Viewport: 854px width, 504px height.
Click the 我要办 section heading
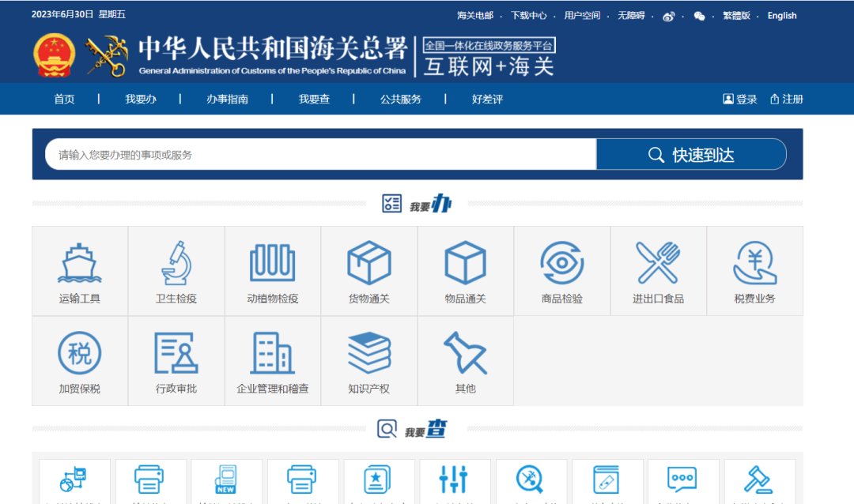pos(418,204)
